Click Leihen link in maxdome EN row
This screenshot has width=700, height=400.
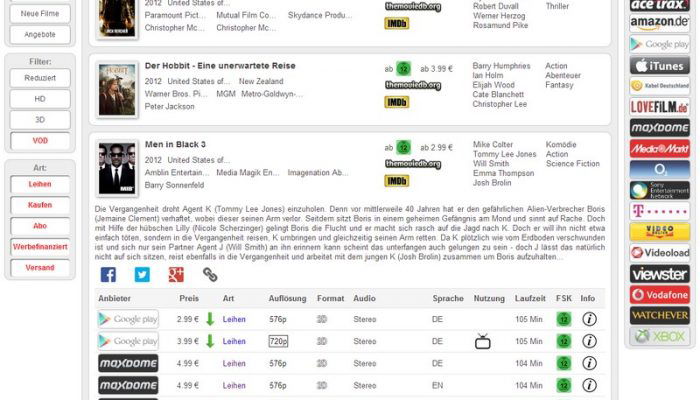pyautogui.click(x=234, y=385)
